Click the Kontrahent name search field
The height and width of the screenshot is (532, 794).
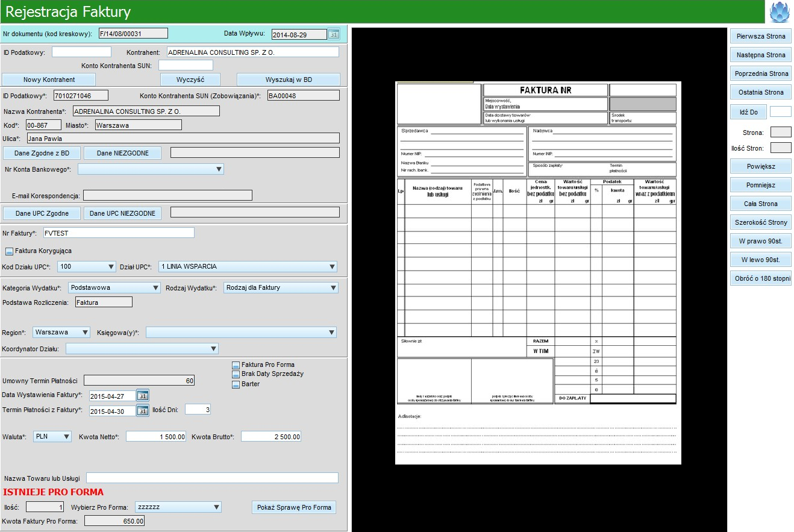click(253, 52)
